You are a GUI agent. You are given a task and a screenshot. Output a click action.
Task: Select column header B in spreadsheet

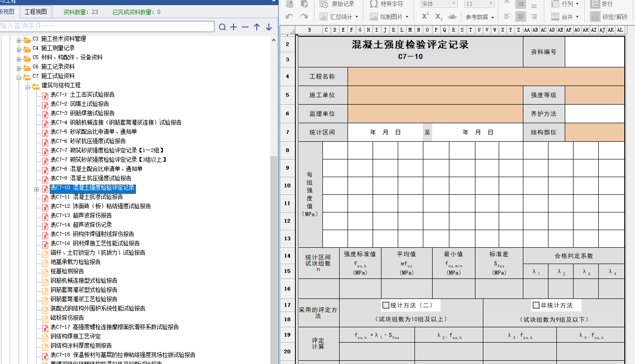tap(310, 30)
